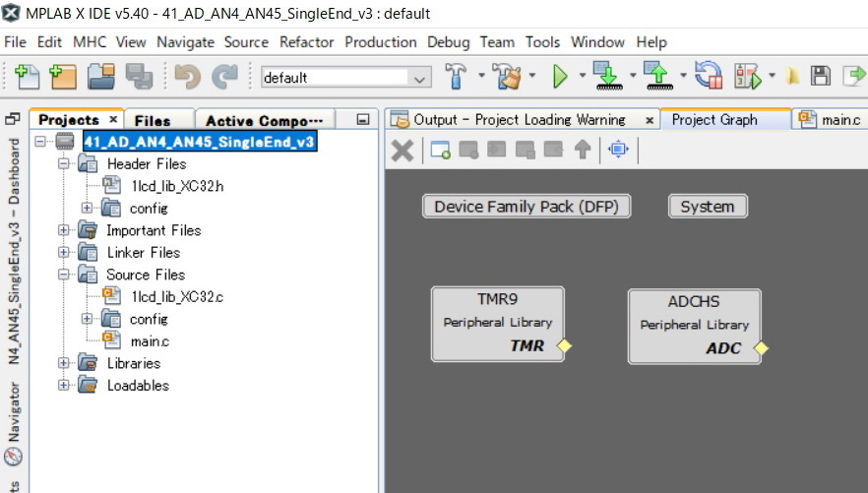Click Read Device Memory upload icon
This screenshot has height=493, width=868.
coord(658,76)
